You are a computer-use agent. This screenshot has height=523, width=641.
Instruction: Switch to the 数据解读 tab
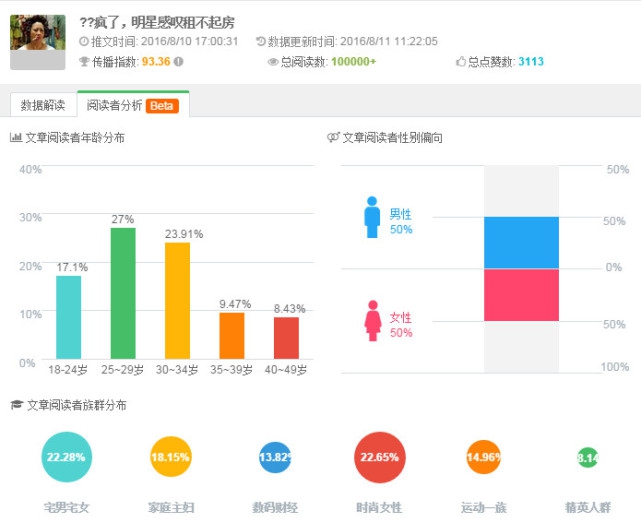(43, 105)
